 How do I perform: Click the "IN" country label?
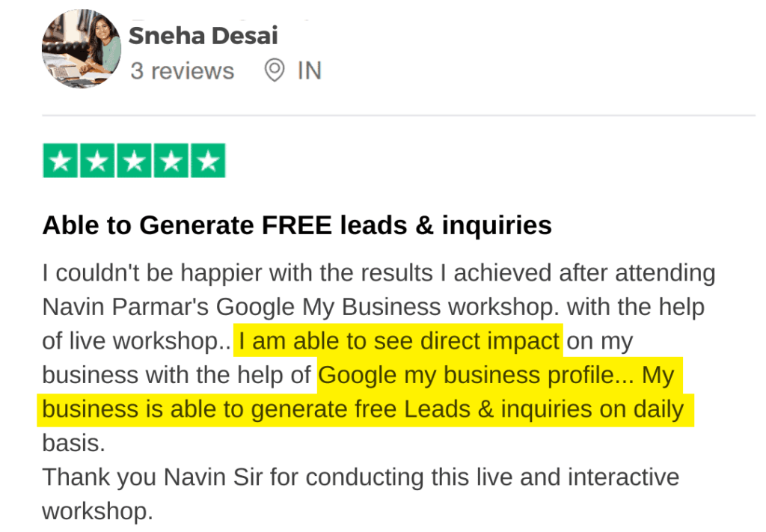pyautogui.click(x=309, y=71)
